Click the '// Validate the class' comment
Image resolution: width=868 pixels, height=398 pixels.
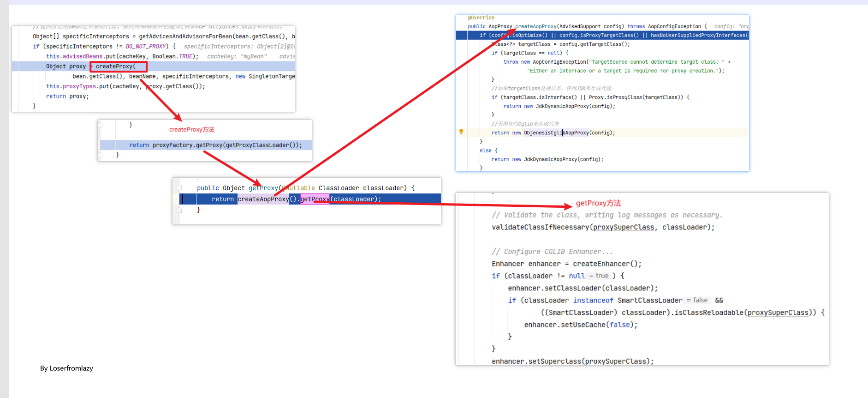point(607,215)
